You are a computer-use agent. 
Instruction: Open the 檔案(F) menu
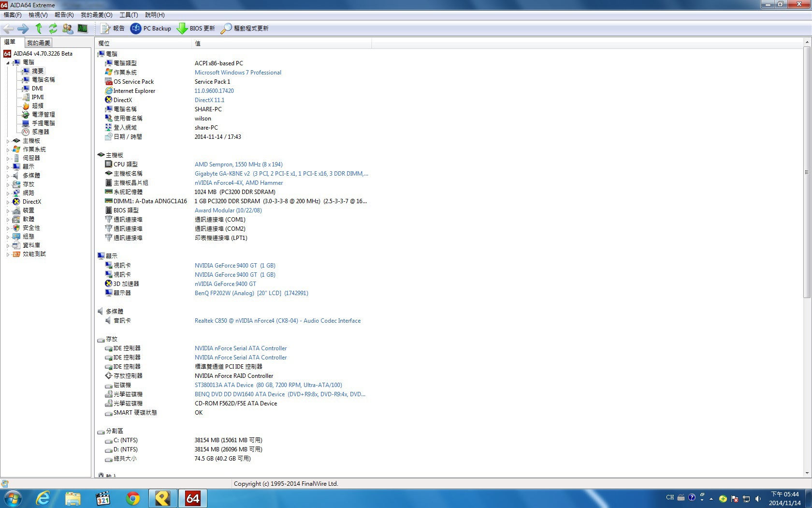pos(13,15)
